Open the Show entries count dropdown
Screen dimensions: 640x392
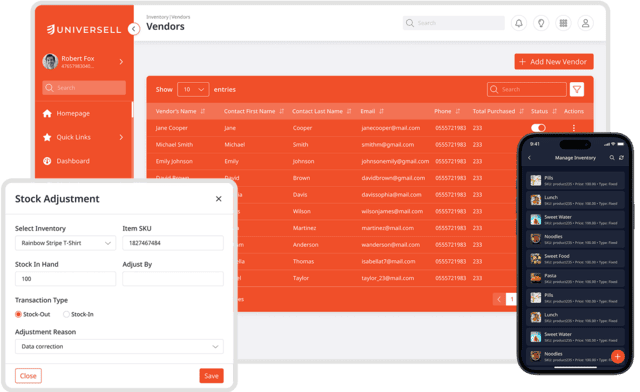[x=193, y=89]
